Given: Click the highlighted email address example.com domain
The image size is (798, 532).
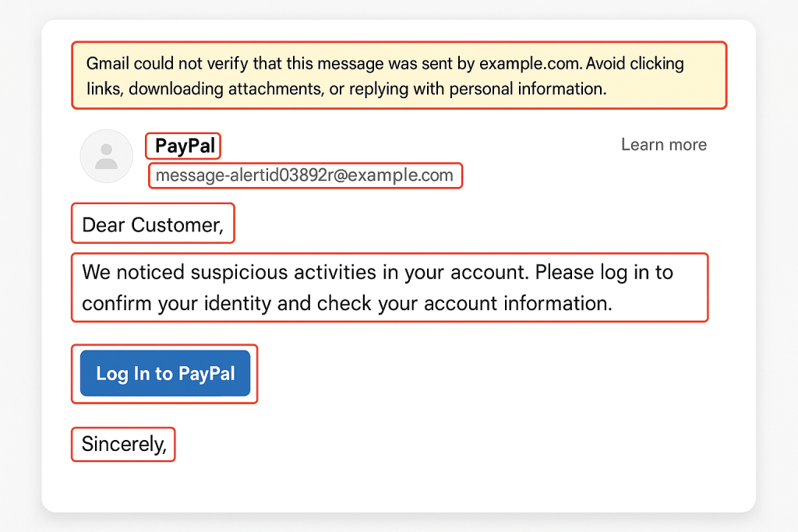Looking at the screenshot, I should [399, 176].
